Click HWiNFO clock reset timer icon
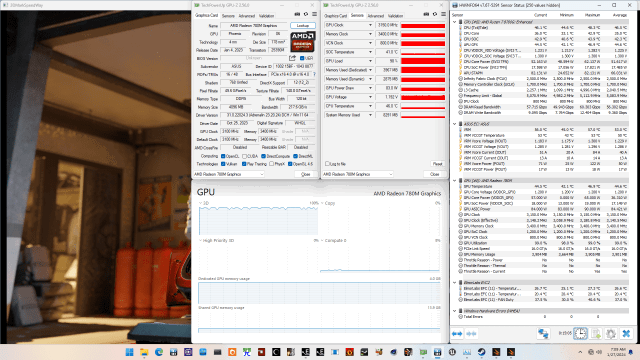The image size is (640, 360). point(580,333)
